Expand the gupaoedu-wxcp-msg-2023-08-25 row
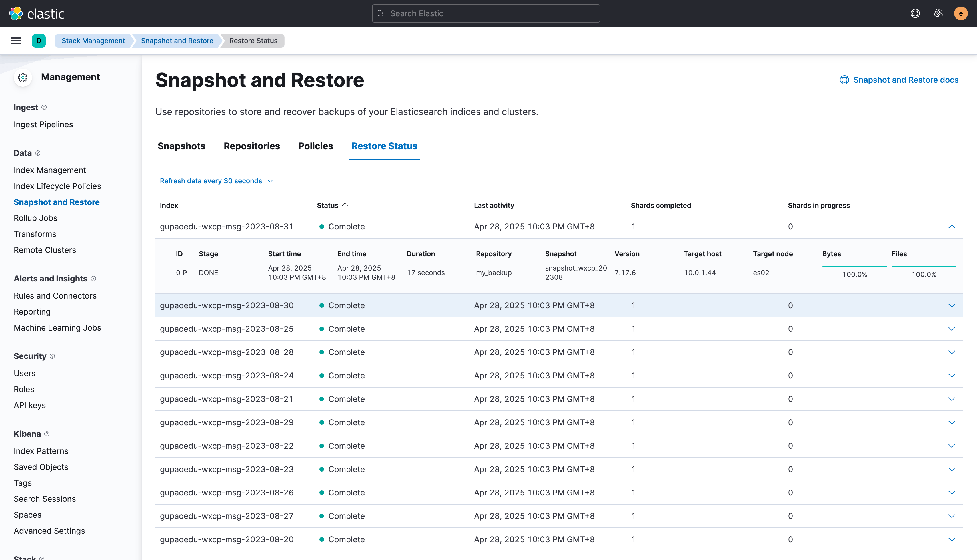 952,329
